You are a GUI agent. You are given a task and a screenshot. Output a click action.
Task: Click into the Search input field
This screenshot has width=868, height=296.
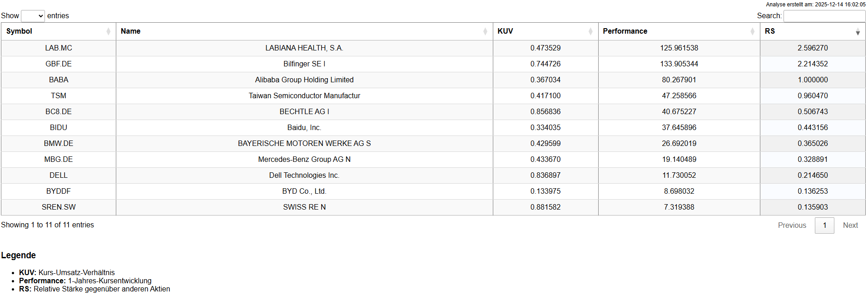coord(824,16)
